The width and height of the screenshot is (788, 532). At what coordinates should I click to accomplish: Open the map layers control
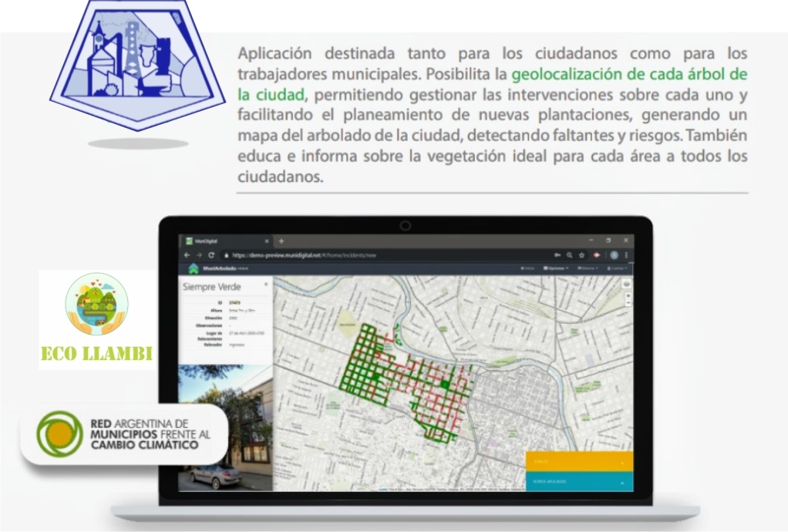627,284
